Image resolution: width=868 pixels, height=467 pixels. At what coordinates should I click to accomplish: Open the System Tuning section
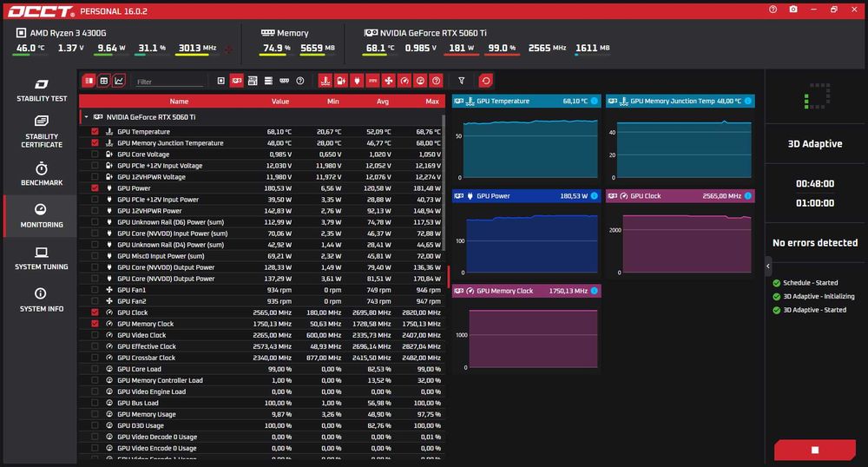41,259
